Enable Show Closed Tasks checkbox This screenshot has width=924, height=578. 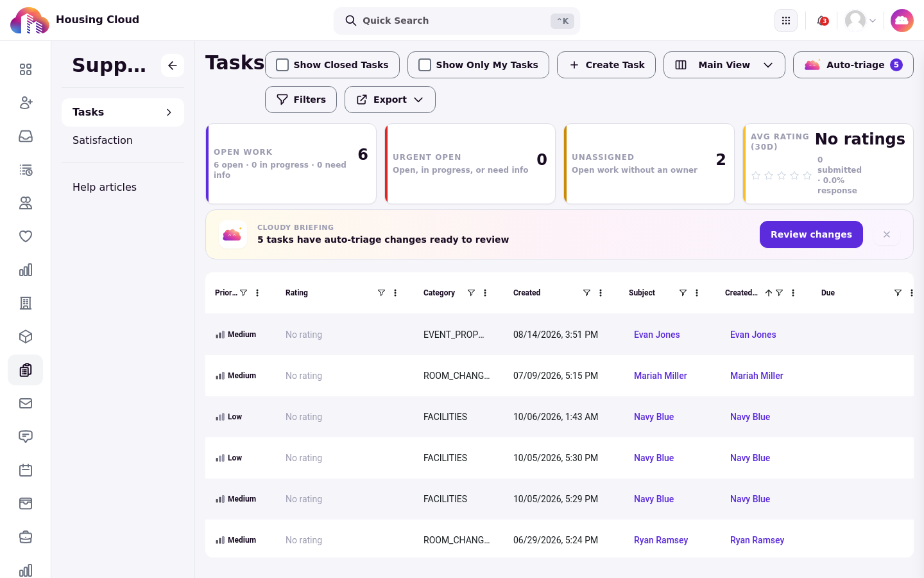coord(282,65)
